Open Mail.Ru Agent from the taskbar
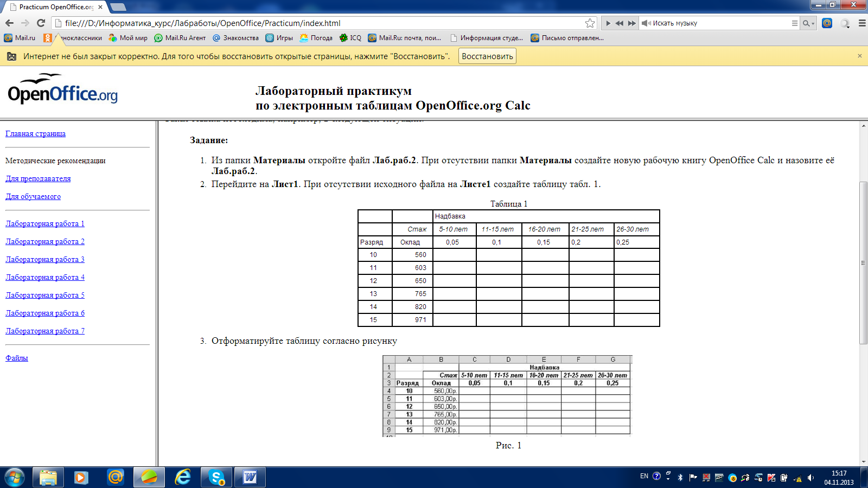 115,477
